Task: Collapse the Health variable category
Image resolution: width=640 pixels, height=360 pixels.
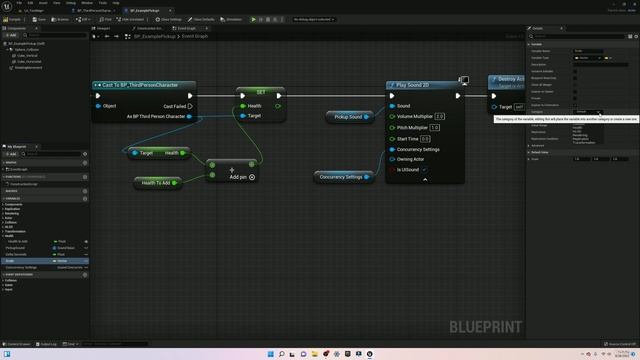Action: point(3,236)
